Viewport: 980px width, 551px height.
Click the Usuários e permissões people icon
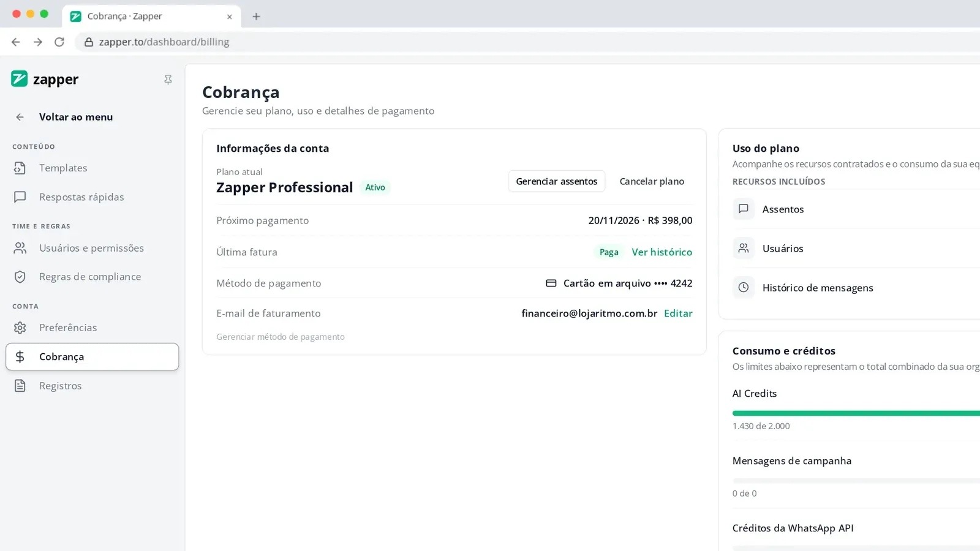coord(20,248)
